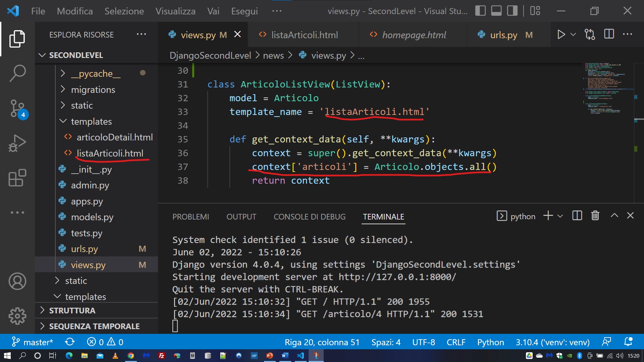This screenshot has width=644, height=362.
Task: Switch to the PROBLEMI panel tab
Action: point(191,217)
